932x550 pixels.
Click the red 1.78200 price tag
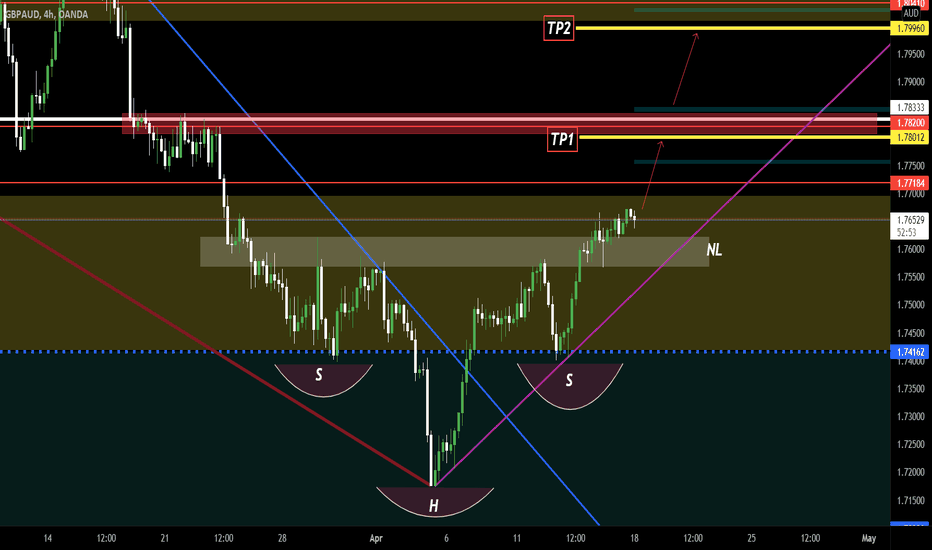click(909, 122)
